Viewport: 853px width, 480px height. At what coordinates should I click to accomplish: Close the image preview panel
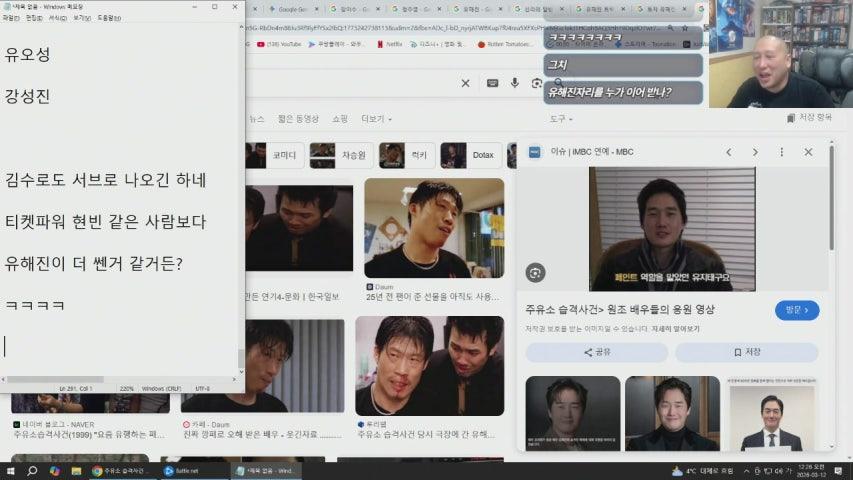pos(808,152)
